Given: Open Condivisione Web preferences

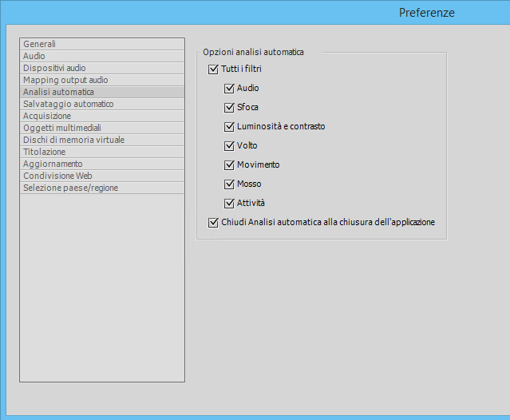Looking at the screenshot, I should point(57,176).
